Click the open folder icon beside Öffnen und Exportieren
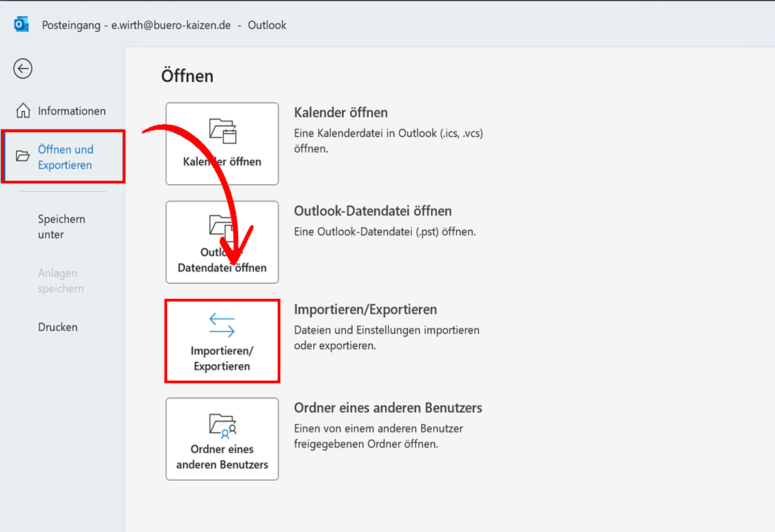This screenshot has width=775, height=532. (x=23, y=156)
